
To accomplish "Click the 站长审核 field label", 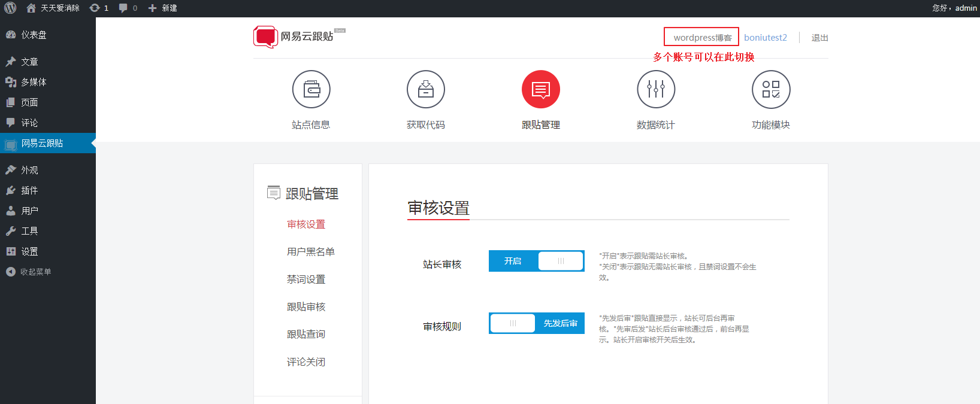I will (x=442, y=265).
